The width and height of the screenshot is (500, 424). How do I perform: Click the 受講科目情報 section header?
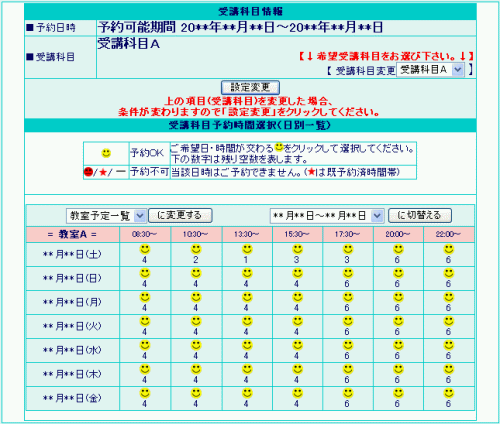click(250, 12)
